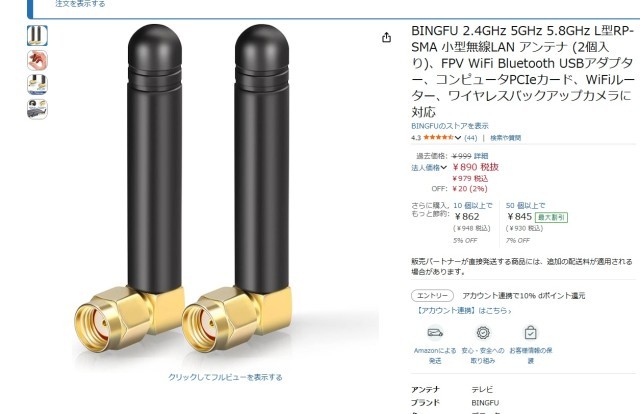Screen dimensions: 640x414
Task: Select the 50 個以上で ¥845 bulk price tier
Action: click(x=536, y=223)
